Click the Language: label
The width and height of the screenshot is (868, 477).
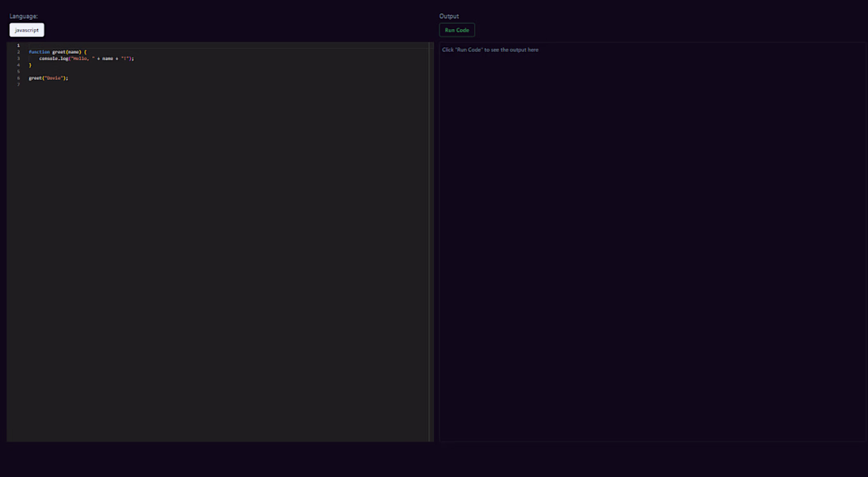pos(24,16)
